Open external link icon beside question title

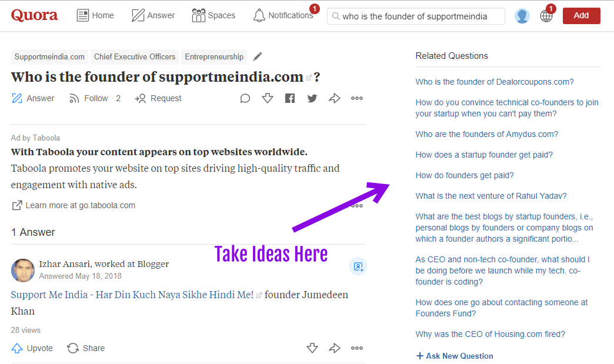pos(309,78)
